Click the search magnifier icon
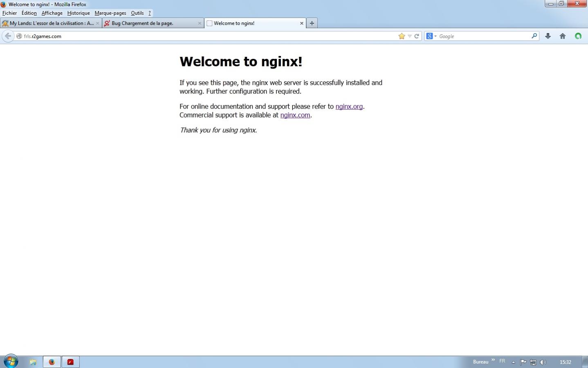Image resolution: width=588 pixels, height=368 pixels. 534,36
